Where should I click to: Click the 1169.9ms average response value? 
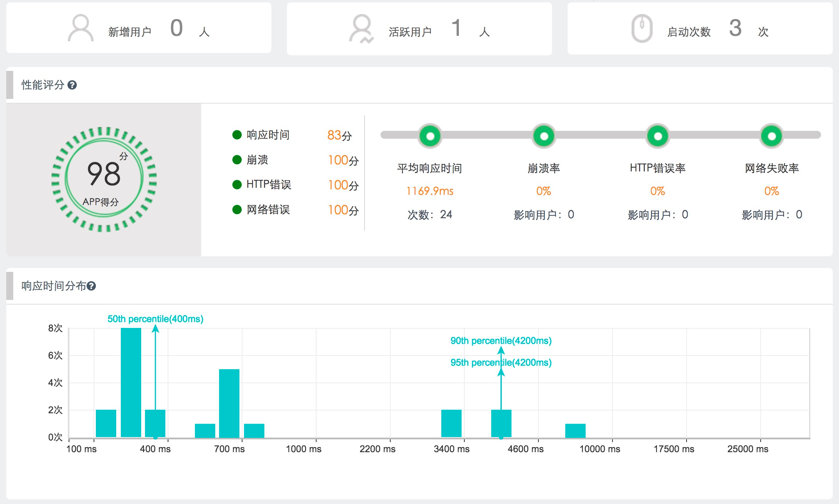click(430, 191)
